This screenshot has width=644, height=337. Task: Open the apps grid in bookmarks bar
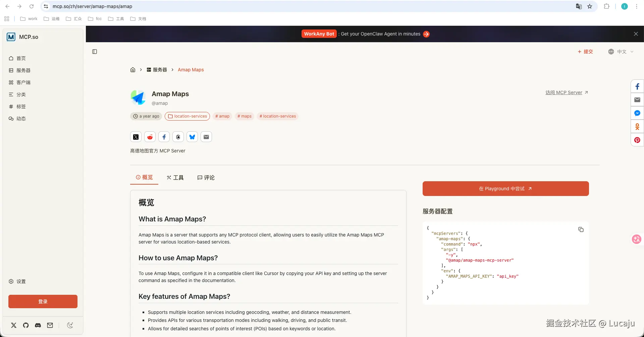click(x=7, y=19)
